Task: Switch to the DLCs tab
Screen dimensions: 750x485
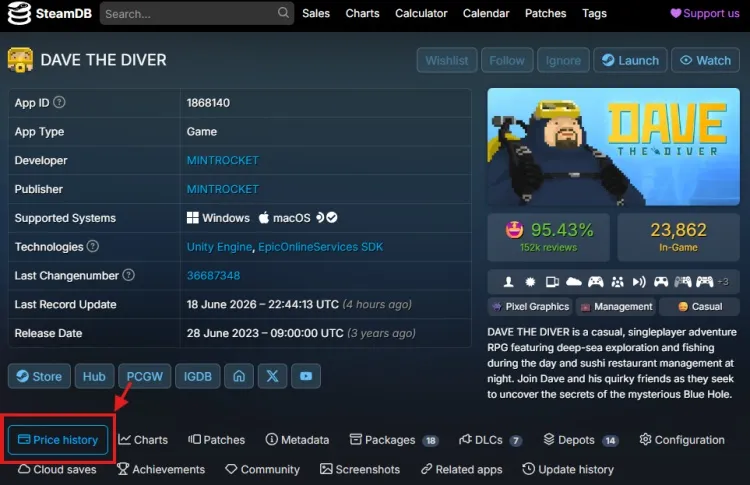Action: tap(490, 440)
